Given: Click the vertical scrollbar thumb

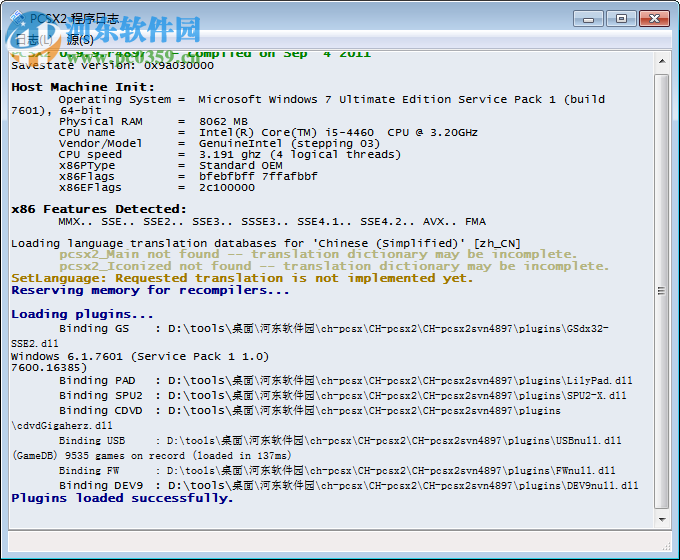Looking at the screenshot, I should [x=662, y=291].
